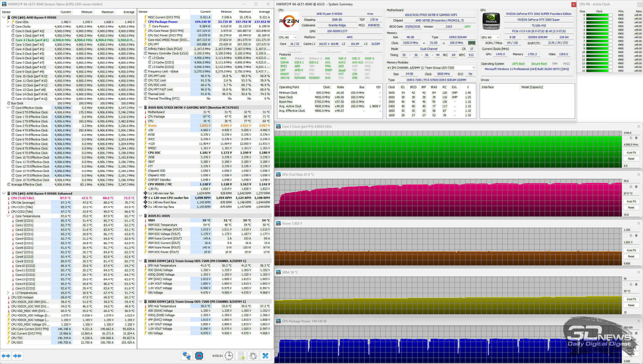Collapse the CPU [#0]: AMD Ryzen 9 9950X group

coord(3,18)
